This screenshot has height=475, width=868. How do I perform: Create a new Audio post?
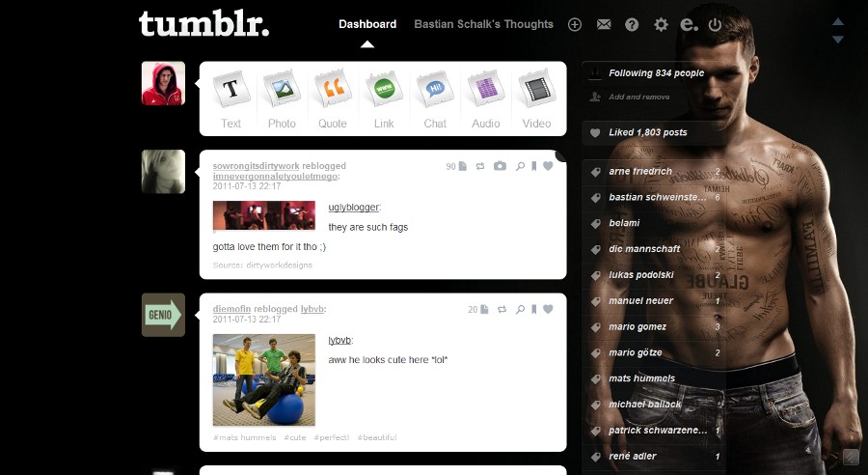pos(485,99)
